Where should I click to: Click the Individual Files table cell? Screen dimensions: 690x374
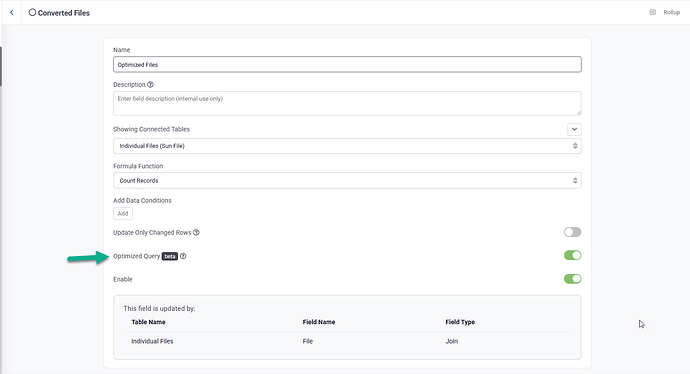click(152, 341)
